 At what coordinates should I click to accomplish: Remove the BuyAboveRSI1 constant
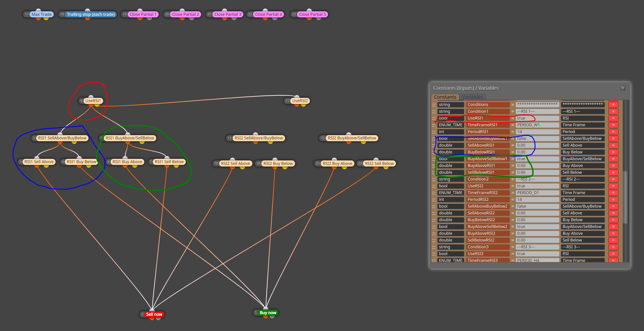tap(613, 165)
